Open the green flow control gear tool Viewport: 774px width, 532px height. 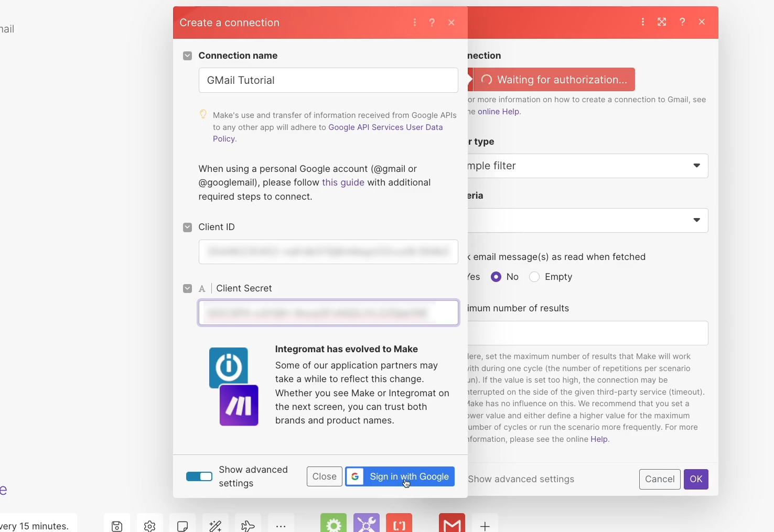point(334,523)
